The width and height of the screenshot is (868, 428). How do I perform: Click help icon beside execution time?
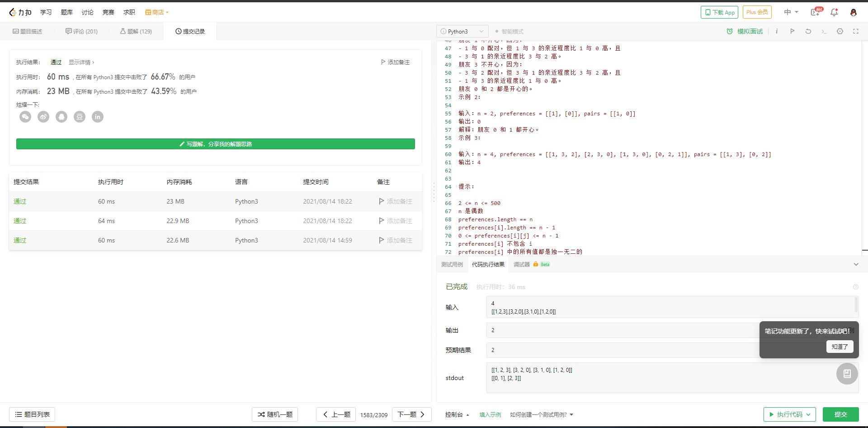(855, 287)
